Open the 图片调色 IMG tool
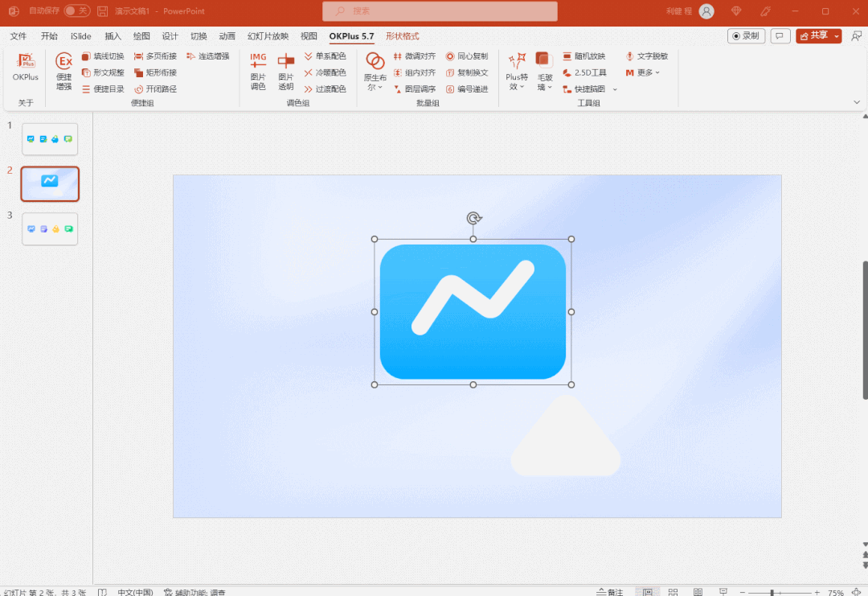 tap(258, 71)
